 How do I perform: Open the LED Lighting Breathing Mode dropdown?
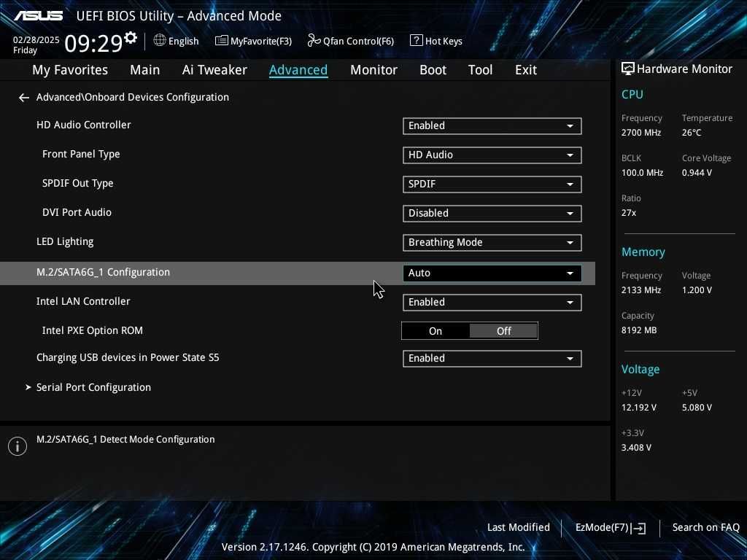click(492, 242)
